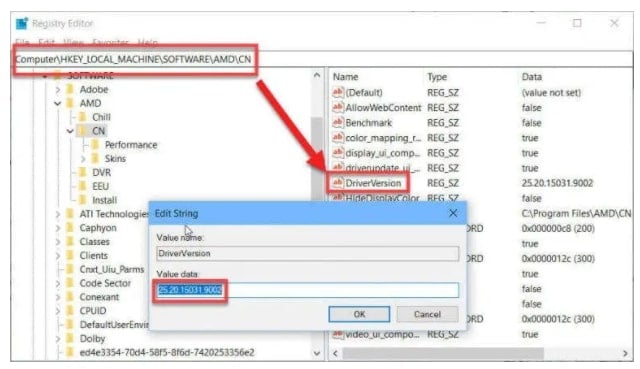640x369 pixels.
Task: Expand the Adobe registry key
Action: 58,89
